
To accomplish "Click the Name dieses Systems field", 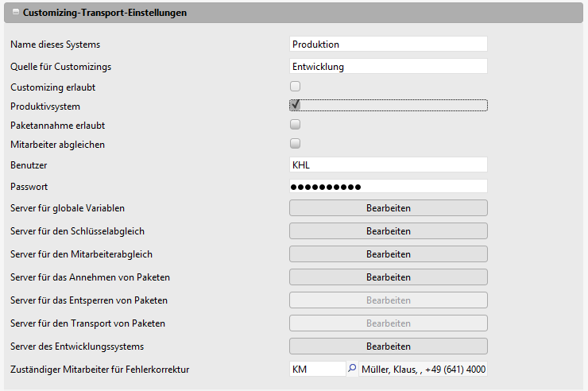I will 388,45.
